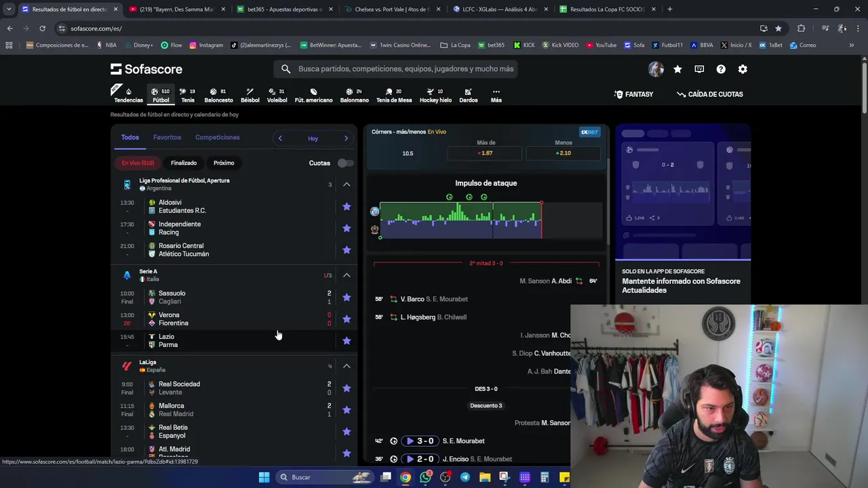Click the Más de 1.67 odds

pos(485,153)
